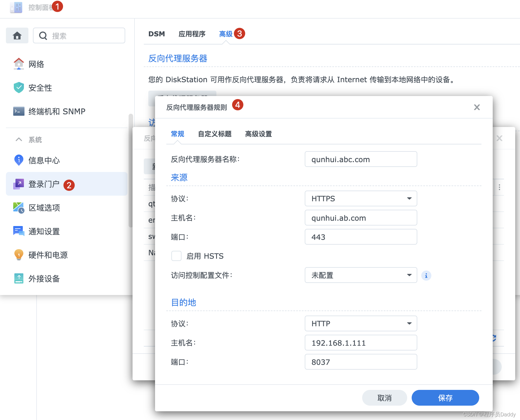Switch to the 应用程序 tab

192,34
